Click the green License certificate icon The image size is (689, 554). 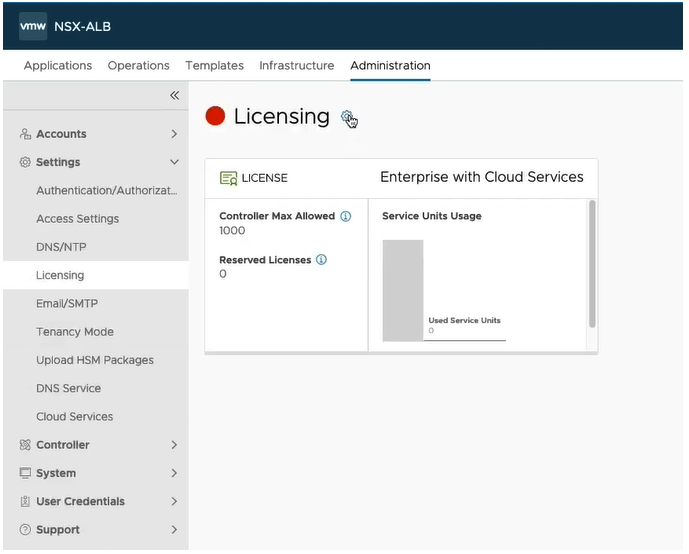[x=228, y=178]
